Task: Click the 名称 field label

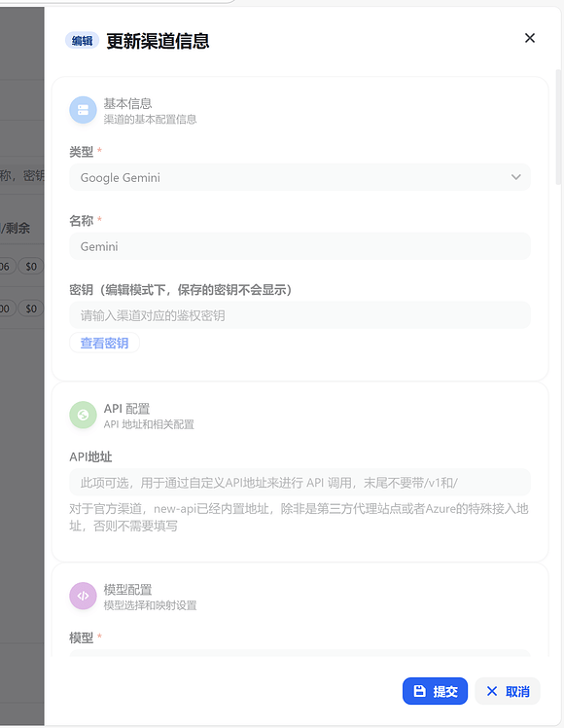Action: pyautogui.click(x=81, y=221)
